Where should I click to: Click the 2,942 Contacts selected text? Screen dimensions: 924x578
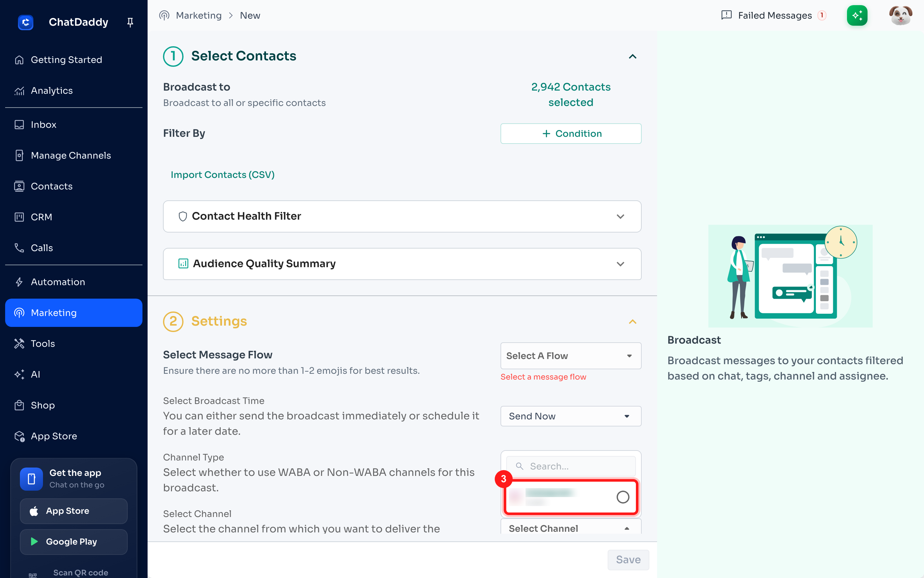(x=571, y=95)
